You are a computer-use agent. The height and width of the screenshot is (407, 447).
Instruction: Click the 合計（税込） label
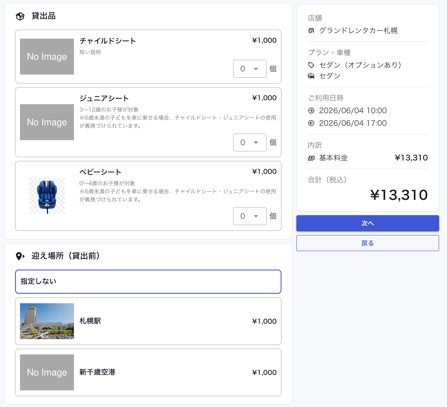(x=327, y=180)
